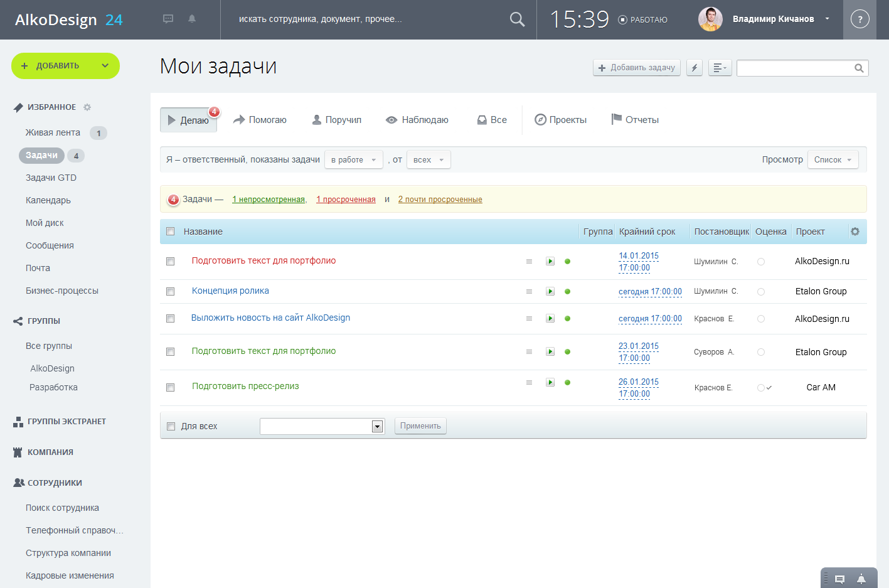The height and width of the screenshot is (588, 889).
Task: Open bell icon in bottom corner panel
Action: click(861, 579)
